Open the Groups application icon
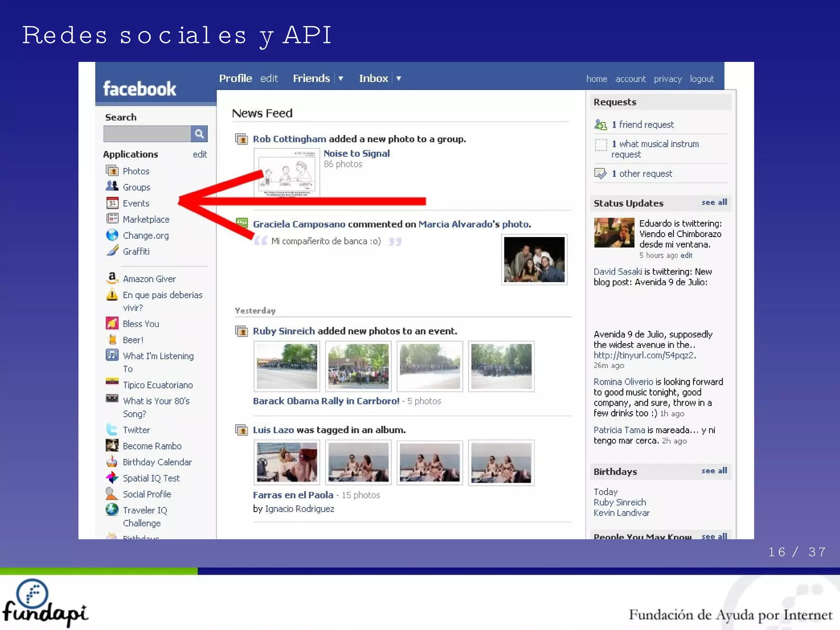840x630 pixels. [112, 186]
